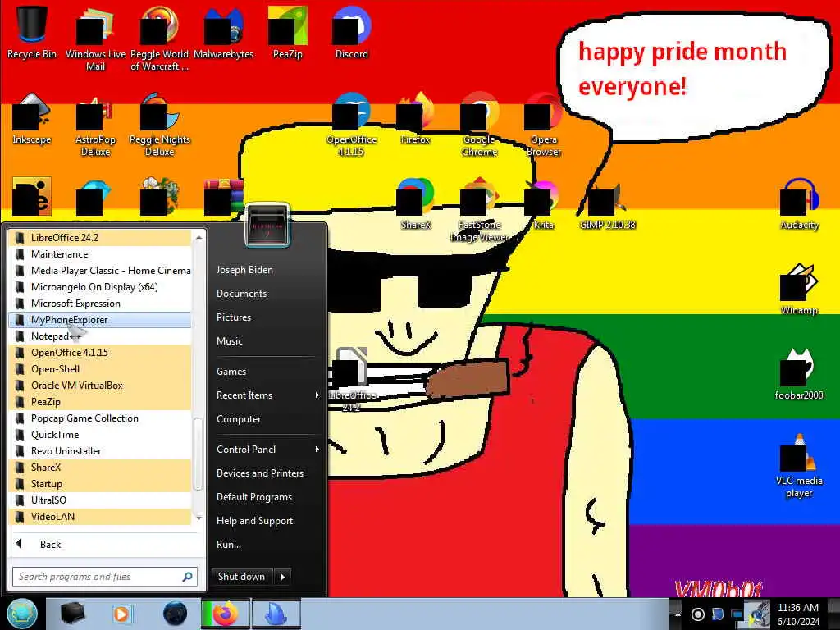840x630 pixels.
Task: Expand UltraISO program folder
Action: click(99, 500)
